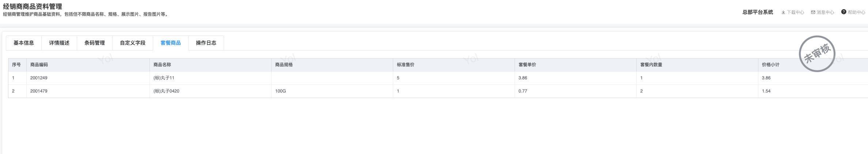Click the 商品名称 column header

pyautogui.click(x=162, y=65)
